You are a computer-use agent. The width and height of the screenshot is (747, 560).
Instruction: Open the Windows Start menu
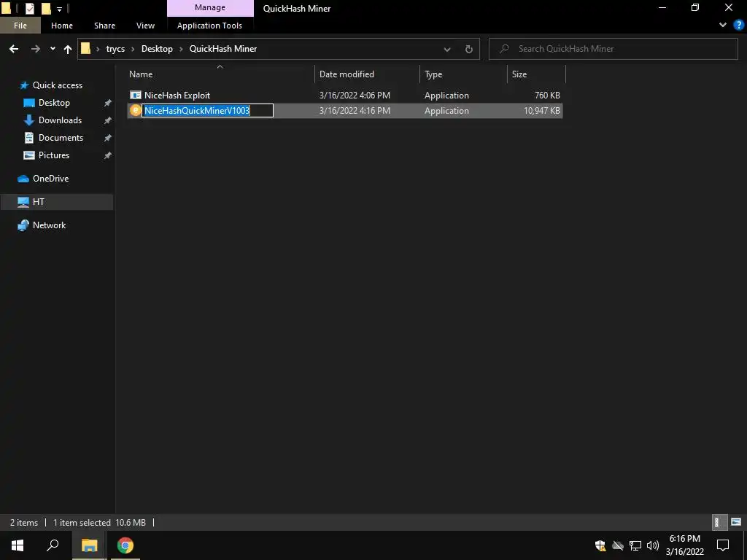[x=18, y=545]
